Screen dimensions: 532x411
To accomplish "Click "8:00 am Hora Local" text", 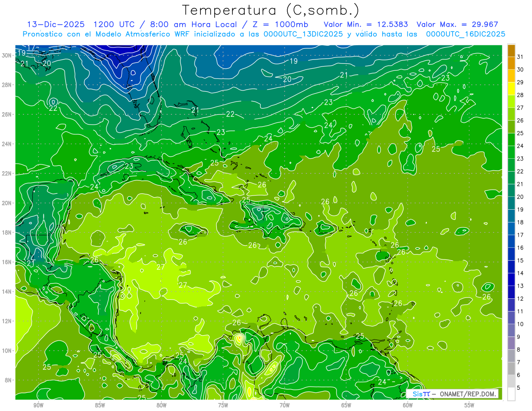I will point(194,24).
